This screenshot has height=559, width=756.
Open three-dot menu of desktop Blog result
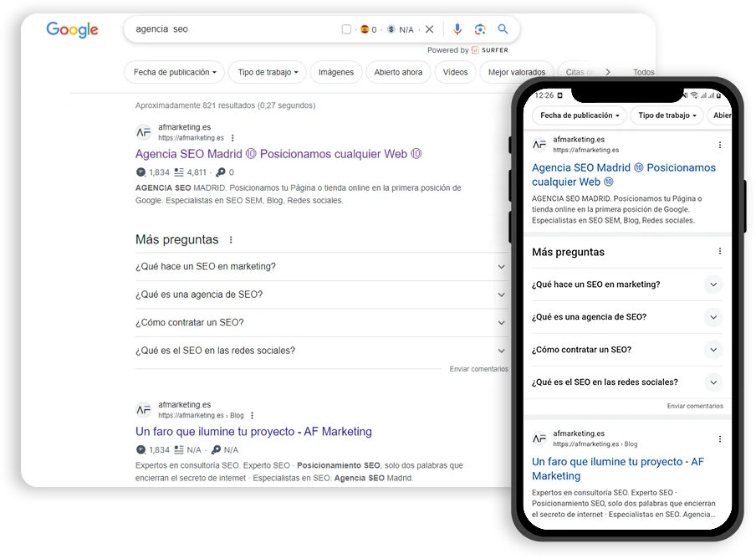coord(252,415)
